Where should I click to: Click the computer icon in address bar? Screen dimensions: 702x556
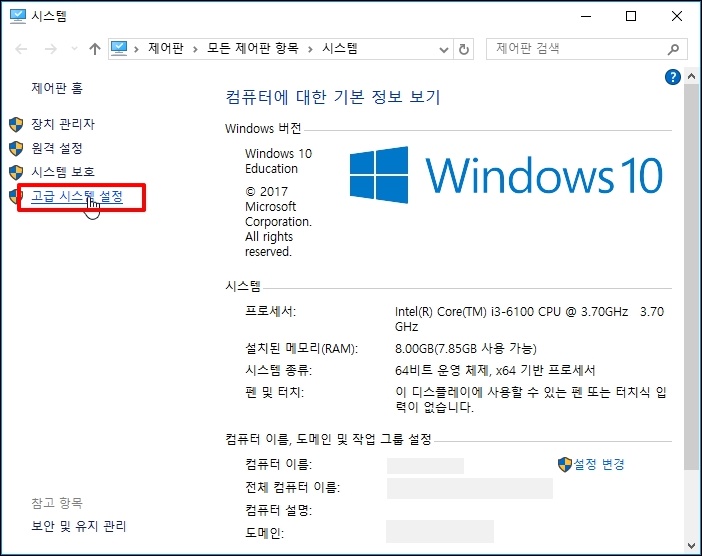point(119,48)
